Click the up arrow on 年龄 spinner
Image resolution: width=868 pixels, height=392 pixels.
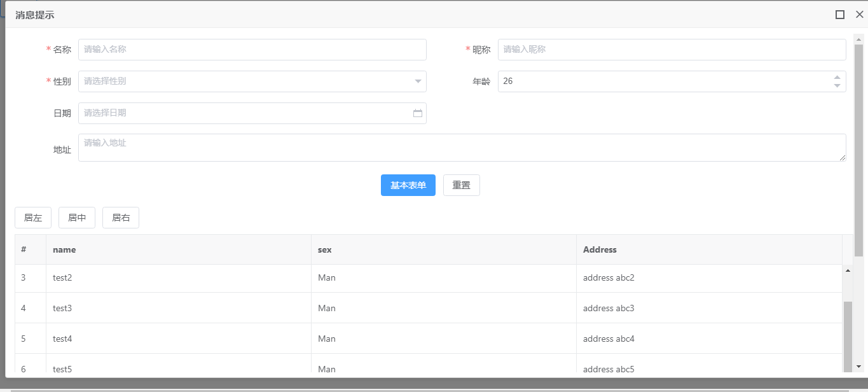[837, 77]
